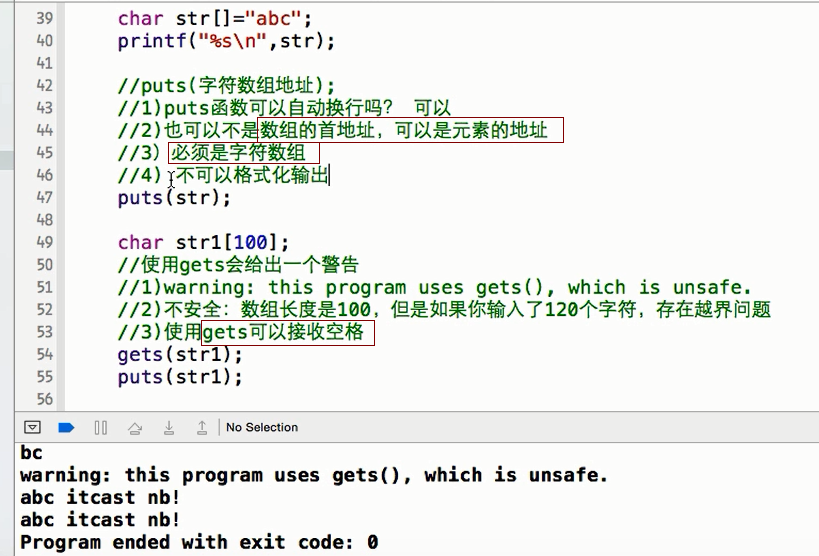Click line number 39 in gutter

[x=45, y=18]
